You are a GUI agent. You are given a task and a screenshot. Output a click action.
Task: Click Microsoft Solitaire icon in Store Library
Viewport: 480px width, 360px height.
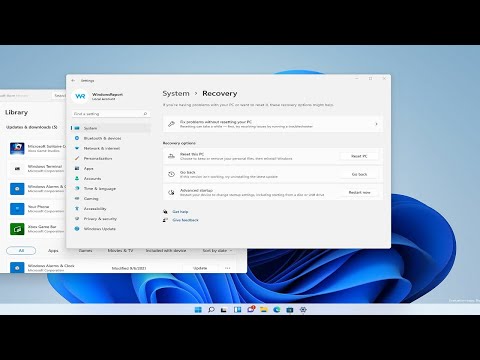pos(17,148)
